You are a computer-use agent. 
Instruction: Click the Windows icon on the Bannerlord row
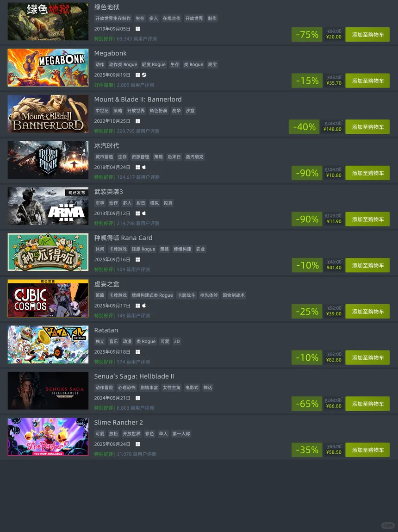tap(137, 121)
